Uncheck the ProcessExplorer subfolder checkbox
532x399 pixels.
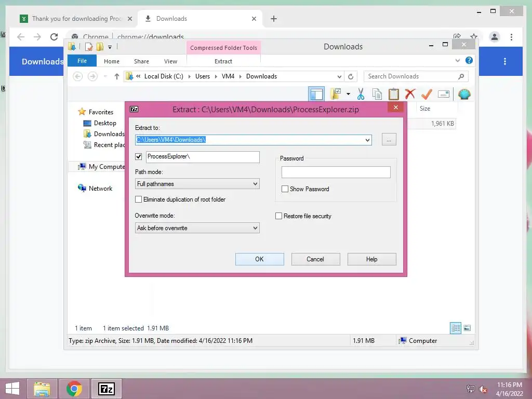pos(138,156)
